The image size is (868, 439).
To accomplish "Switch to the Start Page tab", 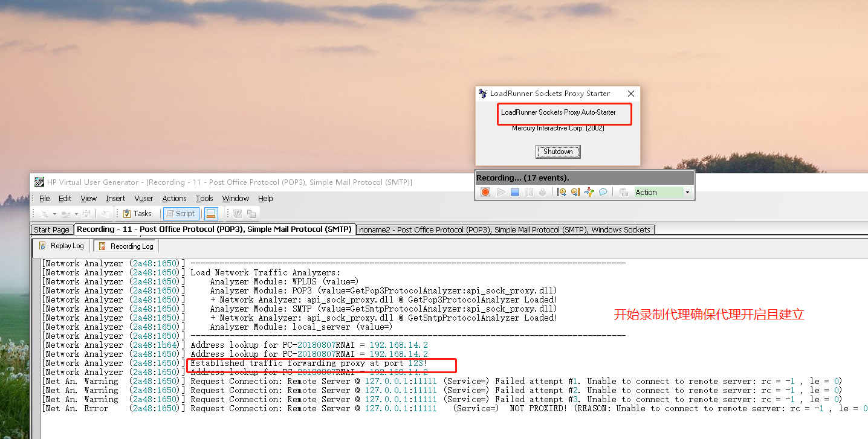I will pyautogui.click(x=51, y=229).
